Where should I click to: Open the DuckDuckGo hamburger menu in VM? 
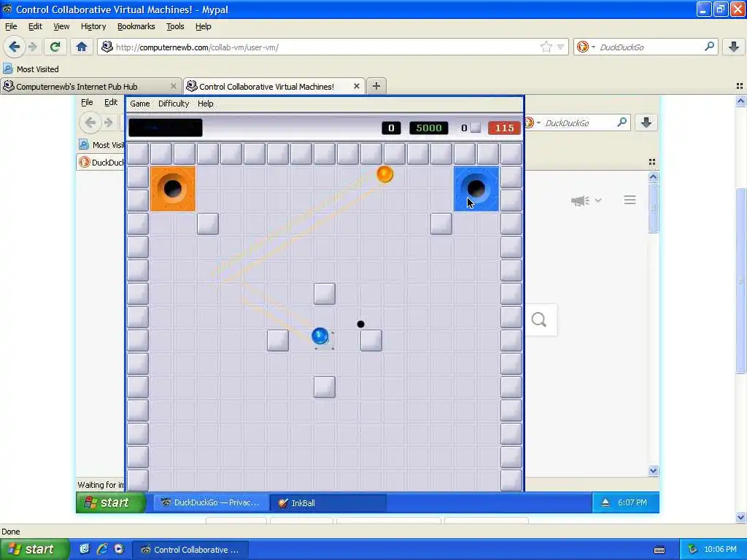click(630, 200)
